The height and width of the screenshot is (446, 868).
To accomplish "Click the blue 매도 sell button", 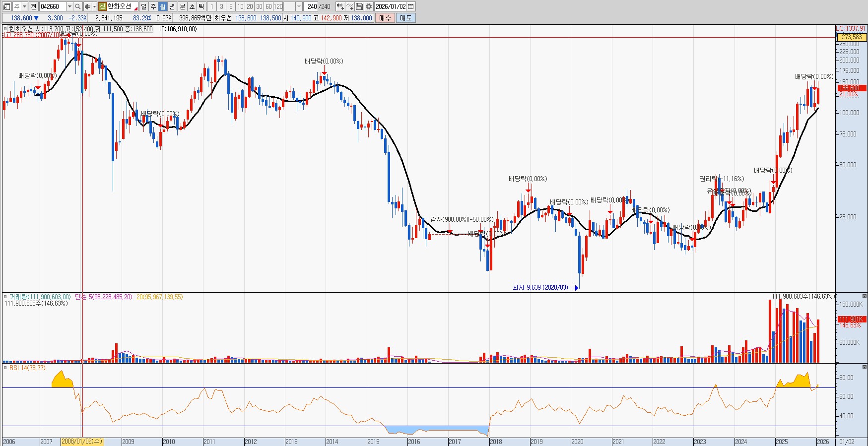I will pyautogui.click(x=405, y=18).
